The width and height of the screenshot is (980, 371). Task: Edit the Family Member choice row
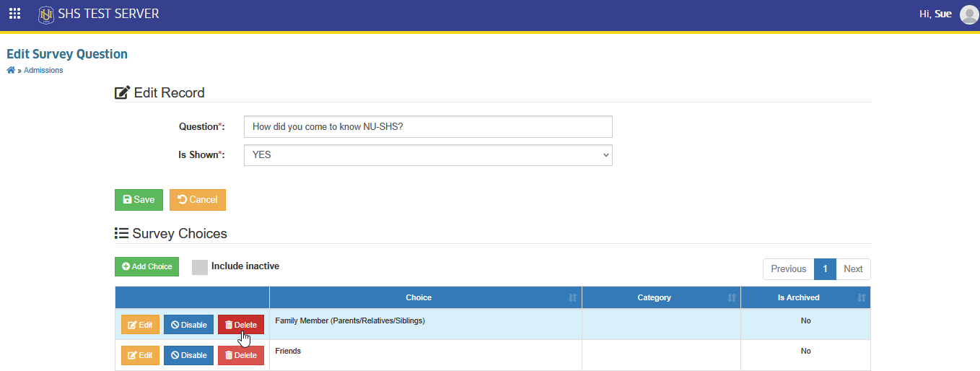point(140,325)
